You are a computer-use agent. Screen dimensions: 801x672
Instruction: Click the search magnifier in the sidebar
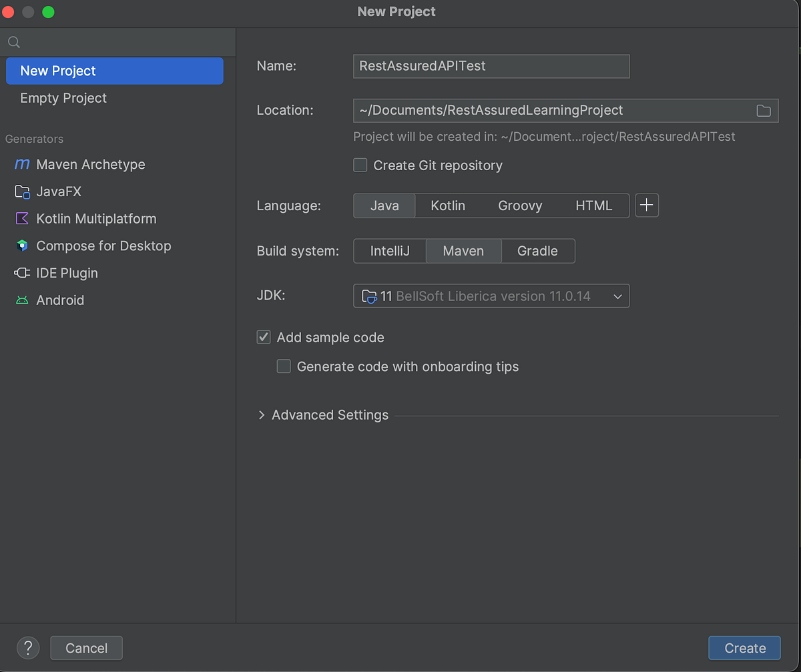tap(13, 41)
